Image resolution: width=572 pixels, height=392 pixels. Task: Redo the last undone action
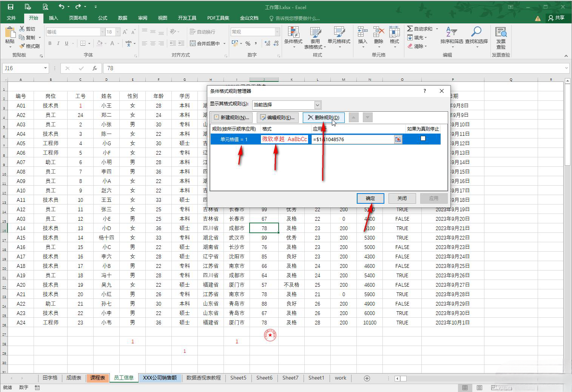[x=78, y=7]
